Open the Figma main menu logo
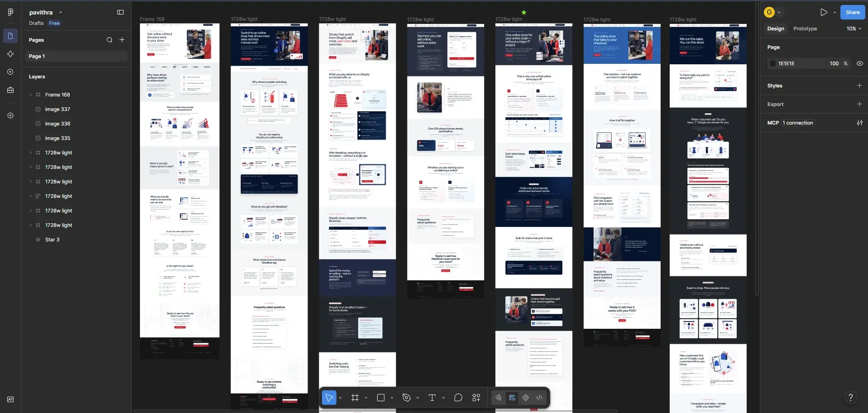The height and width of the screenshot is (413, 868). coord(10,12)
